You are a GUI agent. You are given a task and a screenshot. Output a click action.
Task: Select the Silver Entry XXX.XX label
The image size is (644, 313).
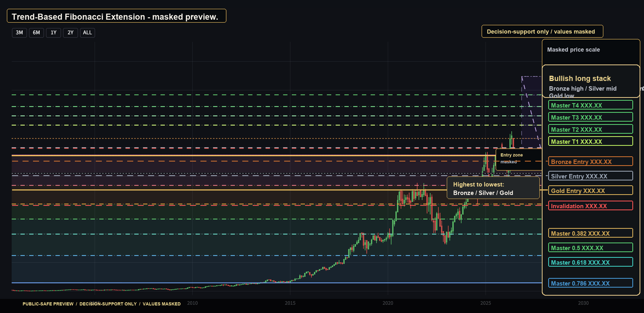pyautogui.click(x=590, y=176)
